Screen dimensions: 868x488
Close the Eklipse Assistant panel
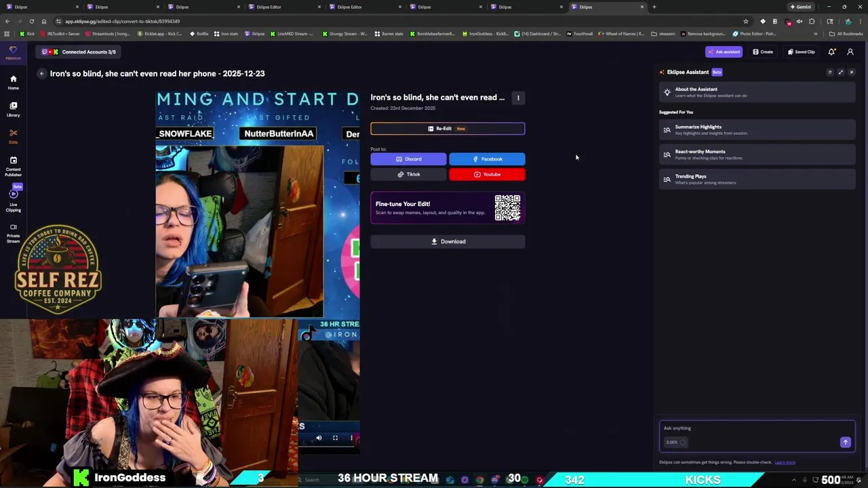(852, 72)
